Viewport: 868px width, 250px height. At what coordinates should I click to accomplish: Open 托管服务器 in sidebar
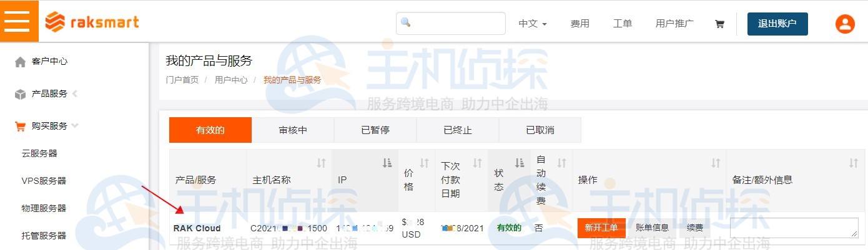click(44, 236)
